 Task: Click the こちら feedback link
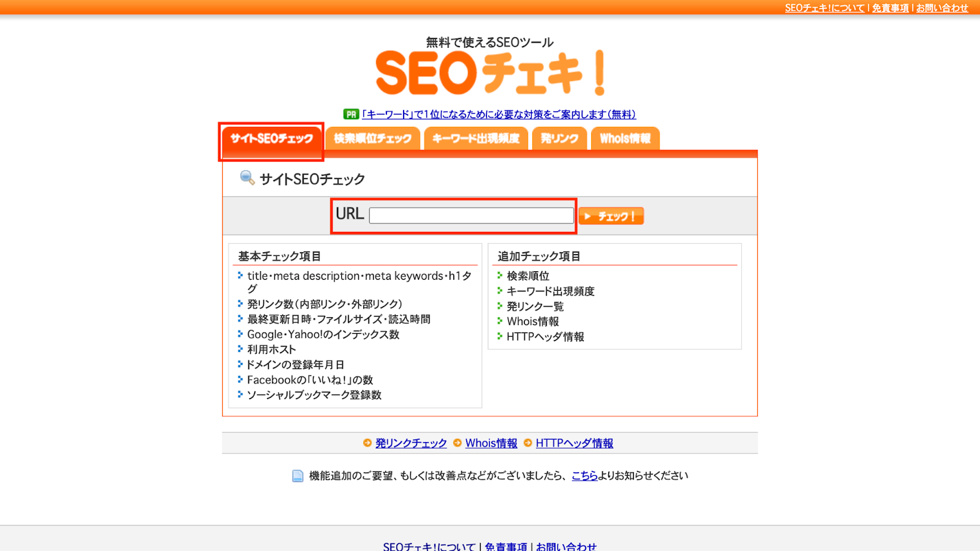coord(585,476)
